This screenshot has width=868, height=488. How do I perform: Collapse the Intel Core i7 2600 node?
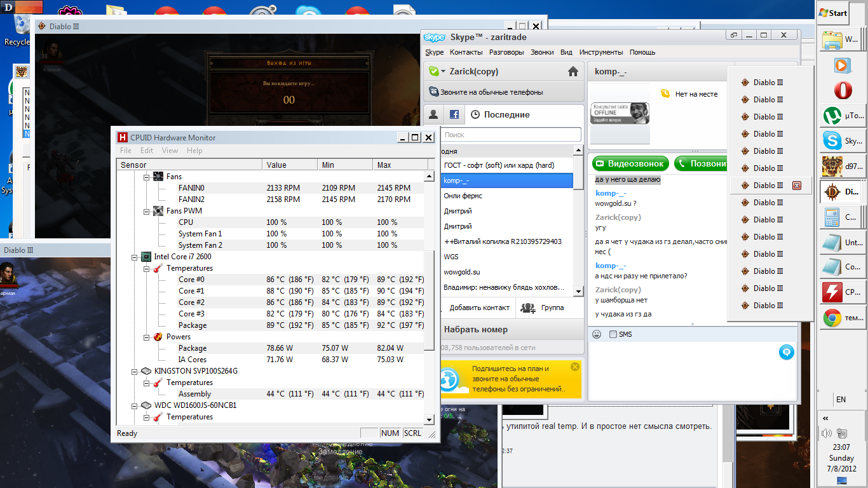[x=135, y=257]
